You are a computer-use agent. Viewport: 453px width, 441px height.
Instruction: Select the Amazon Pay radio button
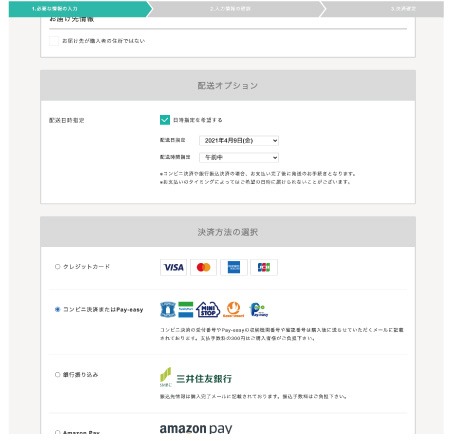click(x=57, y=433)
